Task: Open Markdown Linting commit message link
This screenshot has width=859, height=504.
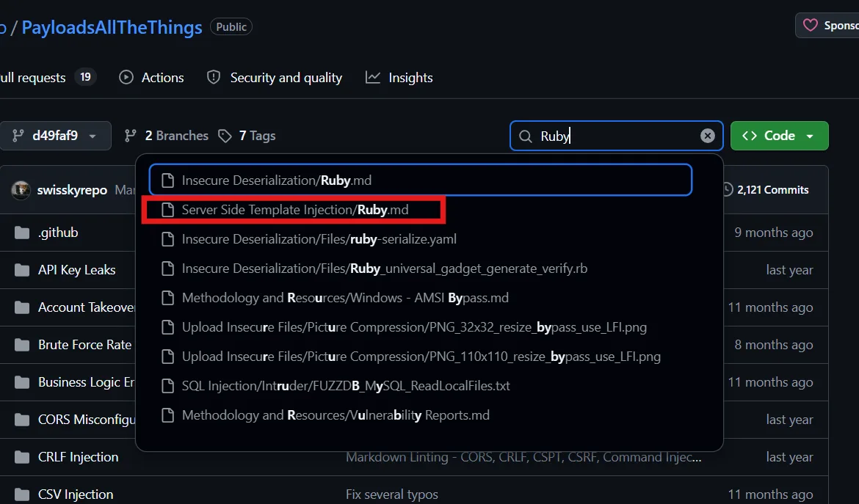Action: pos(523,457)
